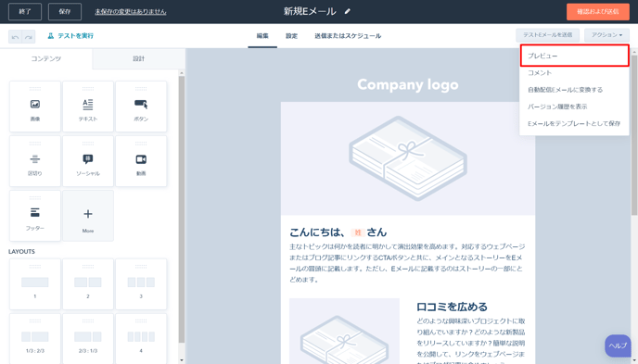
Task: Click the LAYOUTS section label
Action: [x=21, y=252]
